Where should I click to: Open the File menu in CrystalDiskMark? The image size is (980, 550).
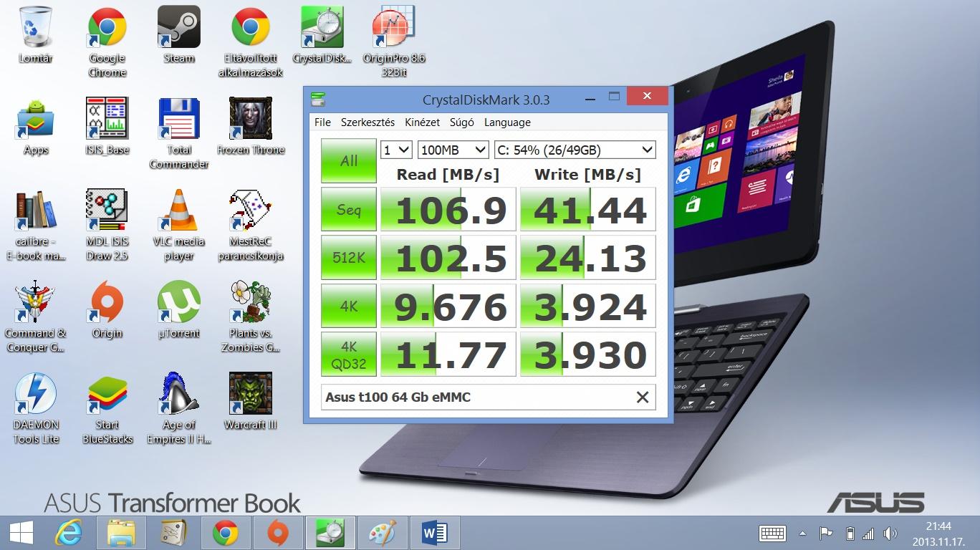[322, 122]
